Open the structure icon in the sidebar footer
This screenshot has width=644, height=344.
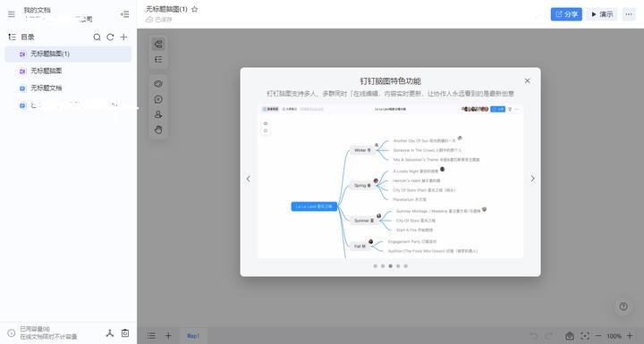click(x=110, y=333)
